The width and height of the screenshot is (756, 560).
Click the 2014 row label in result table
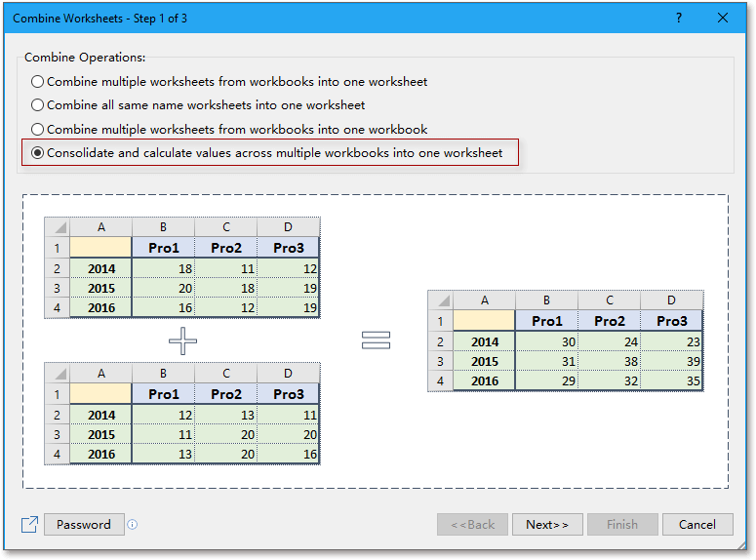[x=484, y=341]
